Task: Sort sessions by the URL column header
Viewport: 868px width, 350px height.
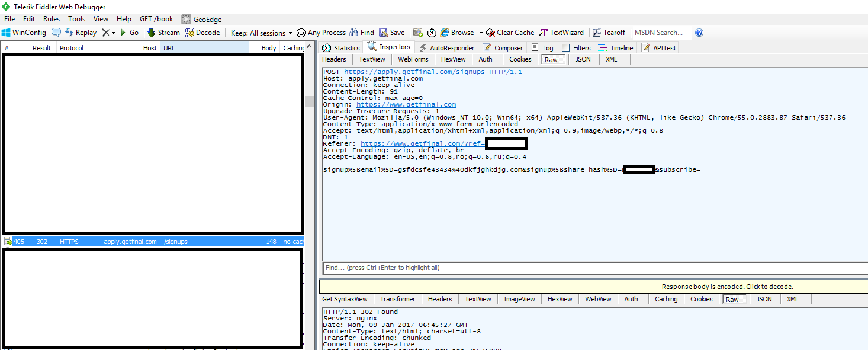Action: (x=204, y=48)
